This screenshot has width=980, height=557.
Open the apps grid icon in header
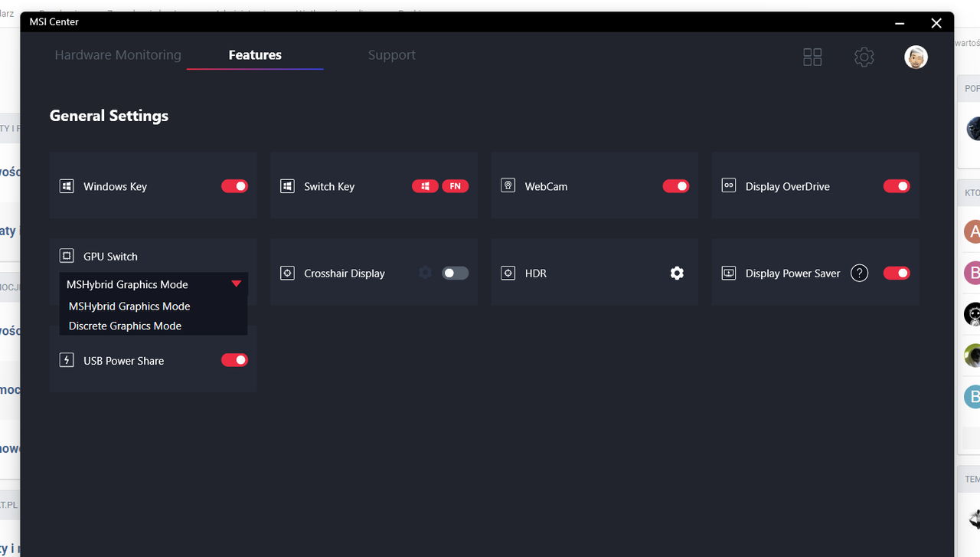[x=812, y=57]
